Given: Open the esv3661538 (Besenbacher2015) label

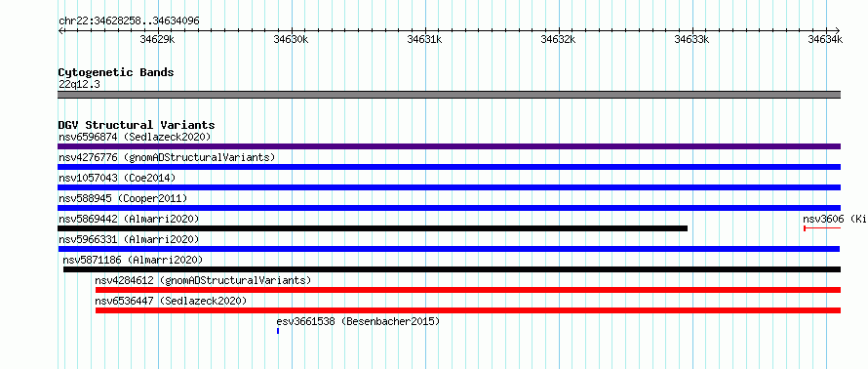Looking at the screenshot, I should [358, 321].
